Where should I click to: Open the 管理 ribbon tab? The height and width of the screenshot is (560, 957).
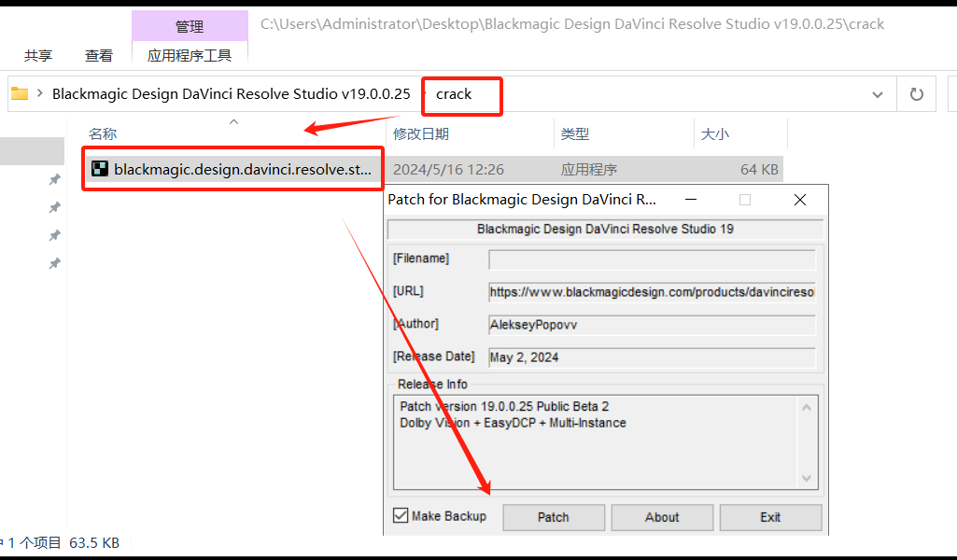[190, 26]
